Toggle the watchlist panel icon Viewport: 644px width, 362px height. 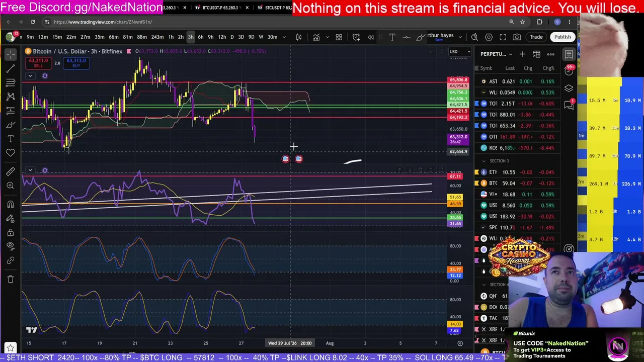pyautogui.click(x=569, y=54)
